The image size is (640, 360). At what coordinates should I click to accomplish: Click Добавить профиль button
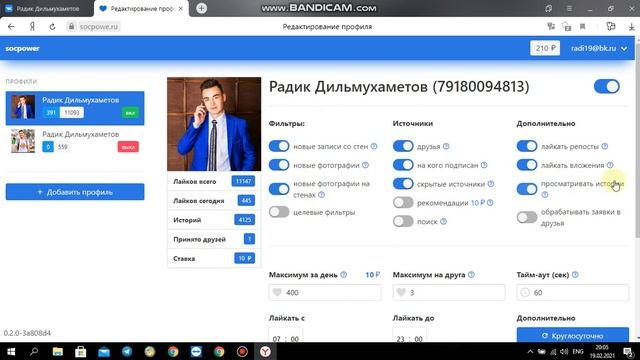pos(75,192)
